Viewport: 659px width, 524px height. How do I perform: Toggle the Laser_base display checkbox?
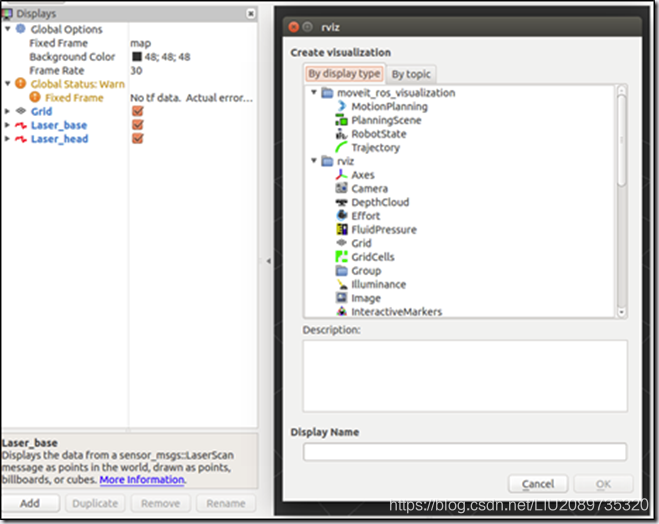coord(137,125)
